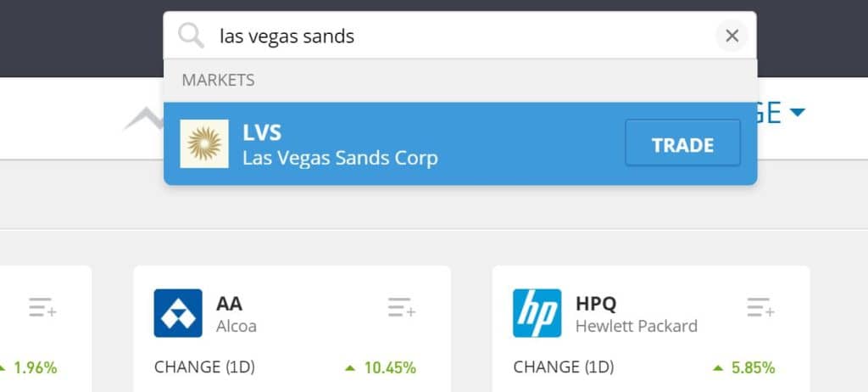The width and height of the screenshot is (868, 392).
Task: Click the TRADE button for LVS
Action: tap(682, 145)
